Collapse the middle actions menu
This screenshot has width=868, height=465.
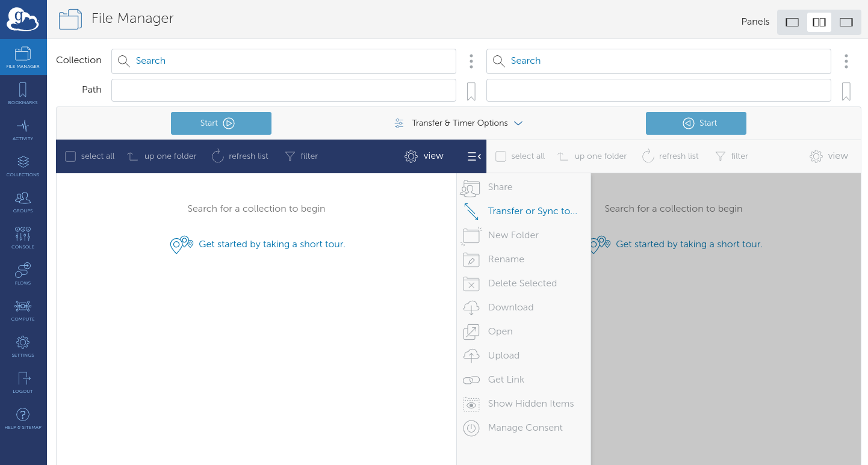coord(474,156)
